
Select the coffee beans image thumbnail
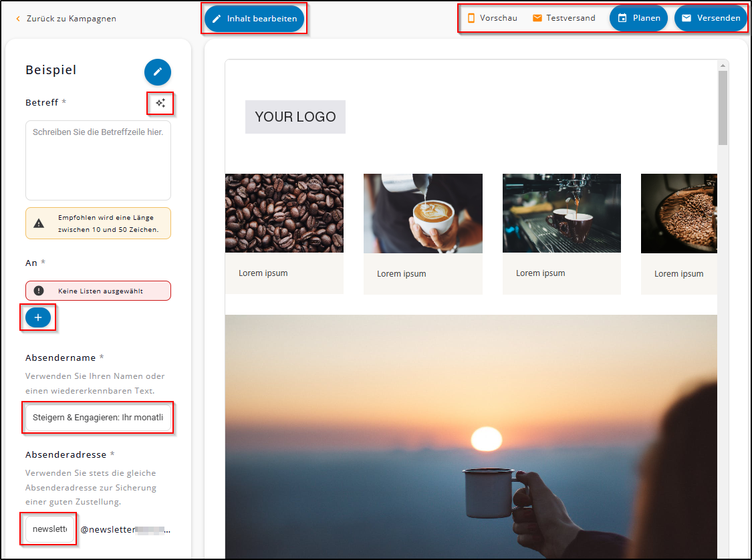coord(284,213)
